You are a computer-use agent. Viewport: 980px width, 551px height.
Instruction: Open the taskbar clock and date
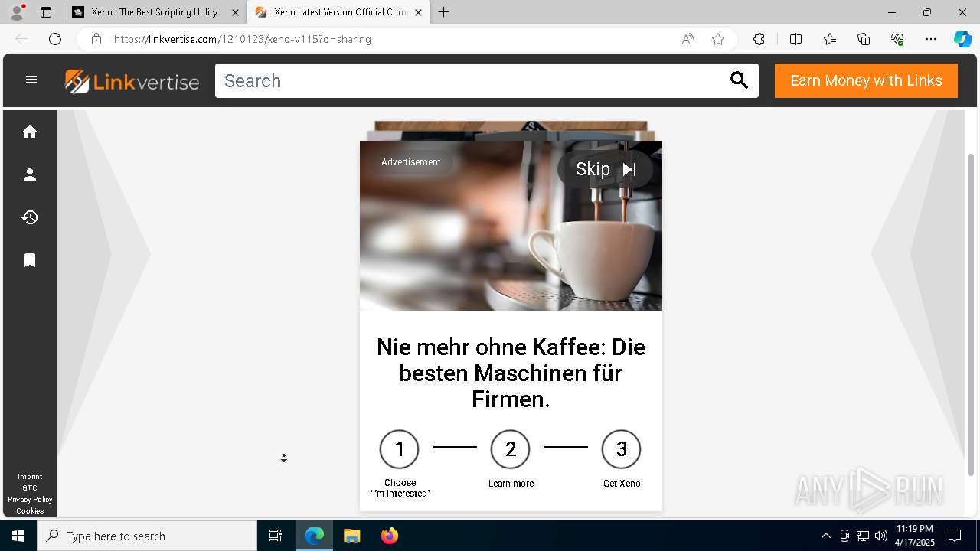[916, 536]
